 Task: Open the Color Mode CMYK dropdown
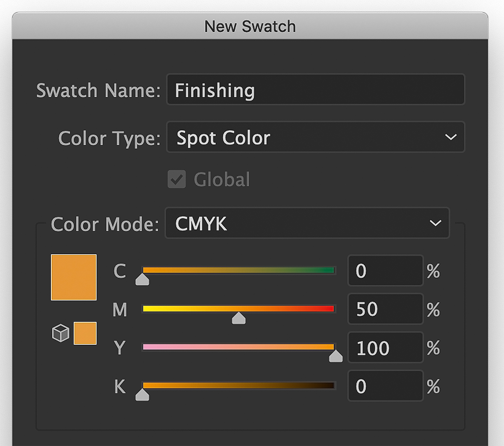[x=307, y=223]
